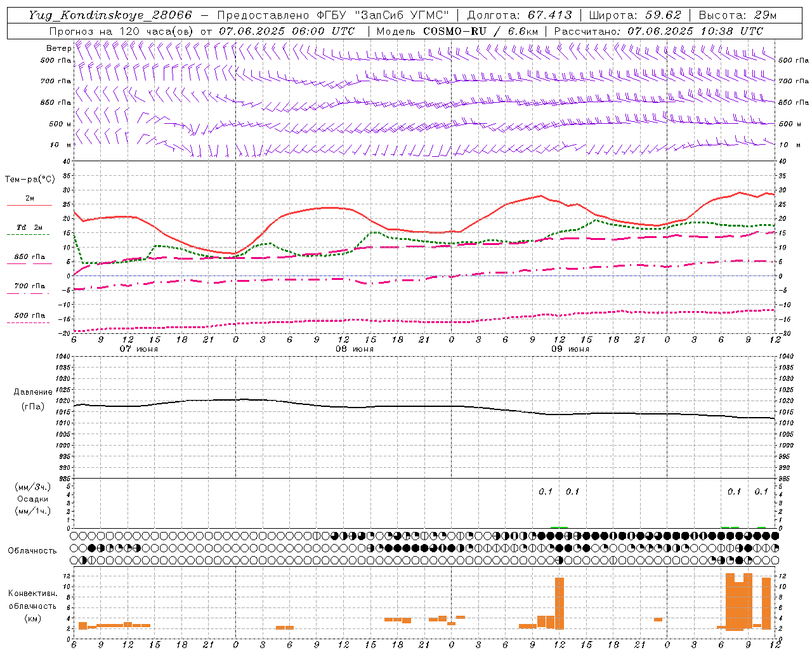This screenshot has width=812, height=650.
Task: Click the red 2м temperature legend line
Action: coord(30,206)
